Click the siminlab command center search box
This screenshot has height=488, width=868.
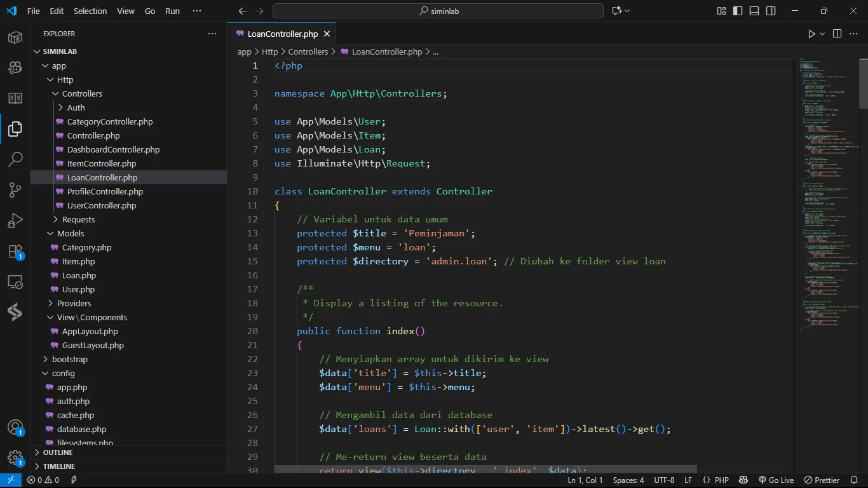pyautogui.click(x=438, y=11)
